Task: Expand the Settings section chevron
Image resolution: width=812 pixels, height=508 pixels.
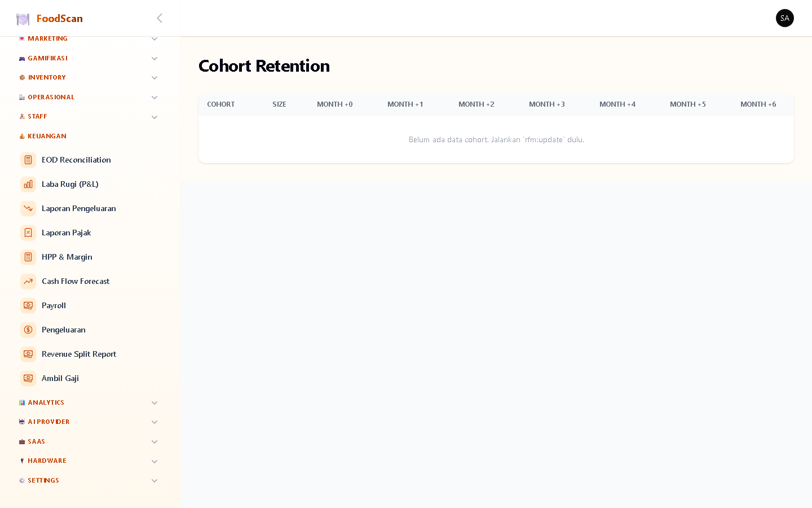Action: coord(155,481)
